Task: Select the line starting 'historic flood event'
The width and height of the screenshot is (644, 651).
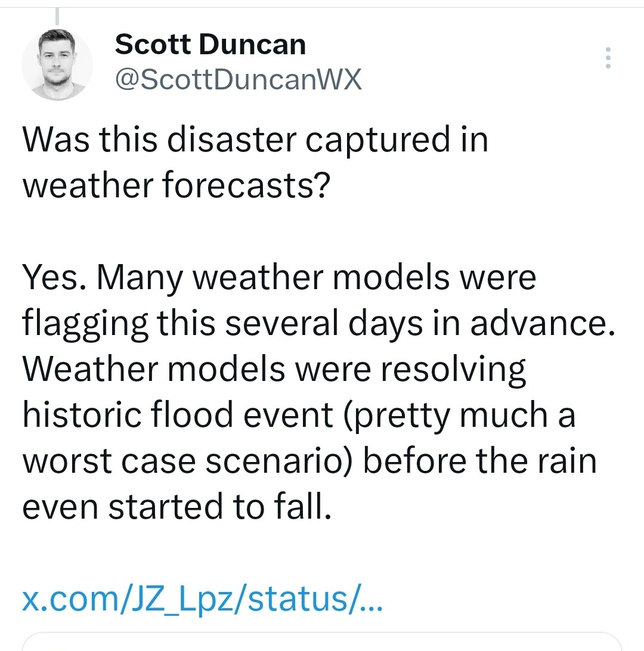Action: [299, 416]
